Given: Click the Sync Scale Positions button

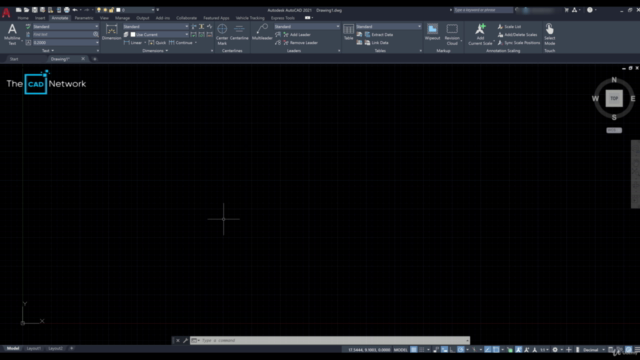Looking at the screenshot, I should [x=518, y=42].
